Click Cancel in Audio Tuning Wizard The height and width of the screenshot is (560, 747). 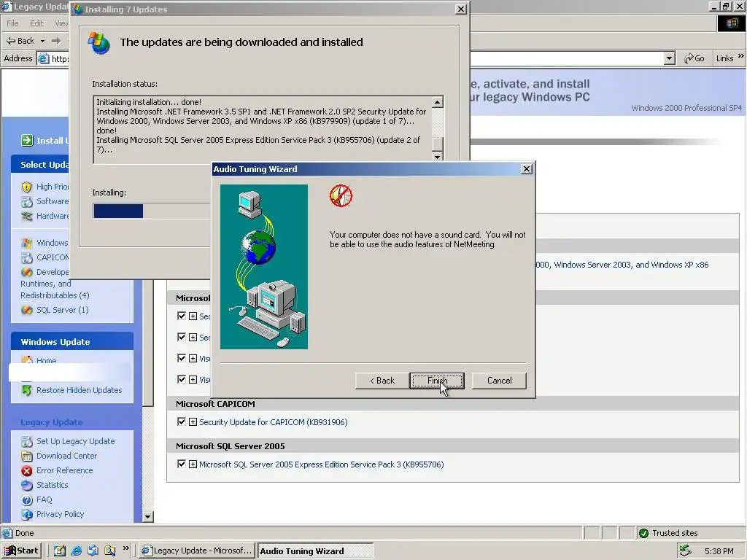click(x=499, y=381)
